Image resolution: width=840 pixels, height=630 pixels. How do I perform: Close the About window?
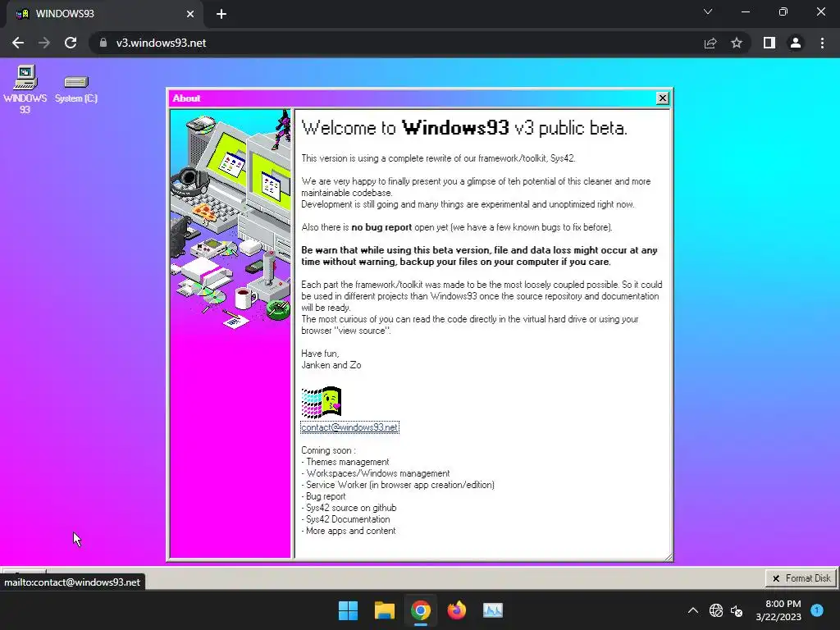pyautogui.click(x=662, y=98)
